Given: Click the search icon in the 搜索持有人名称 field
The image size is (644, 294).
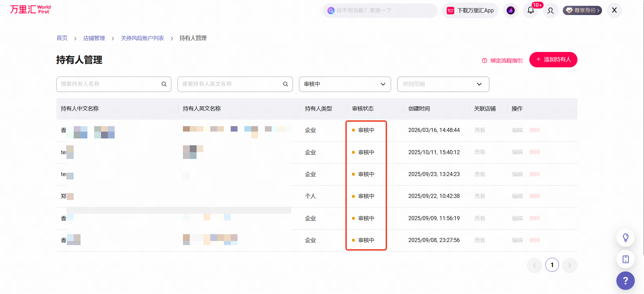Looking at the screenshot, I should tap(164, 84).
